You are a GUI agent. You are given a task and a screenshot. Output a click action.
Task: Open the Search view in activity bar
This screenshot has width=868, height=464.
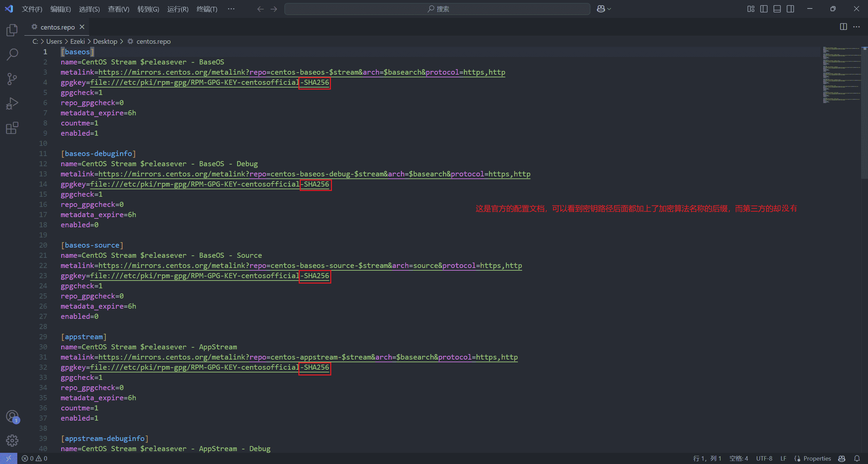12,54
